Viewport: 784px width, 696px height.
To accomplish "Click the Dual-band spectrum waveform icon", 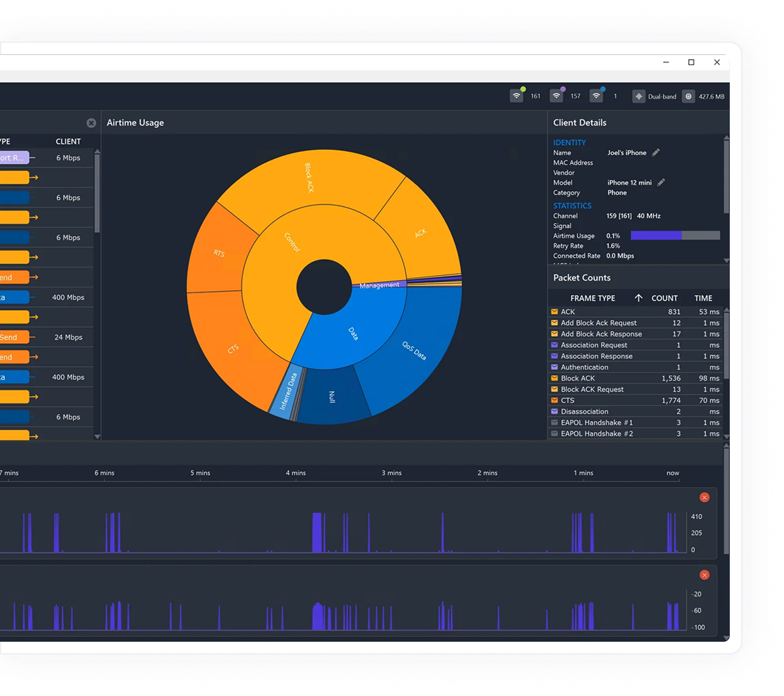I will pos(639,97).
